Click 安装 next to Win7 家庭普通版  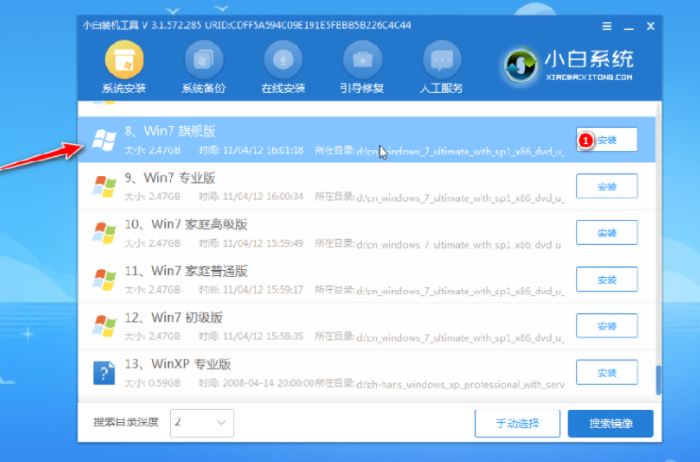point(606,280)
